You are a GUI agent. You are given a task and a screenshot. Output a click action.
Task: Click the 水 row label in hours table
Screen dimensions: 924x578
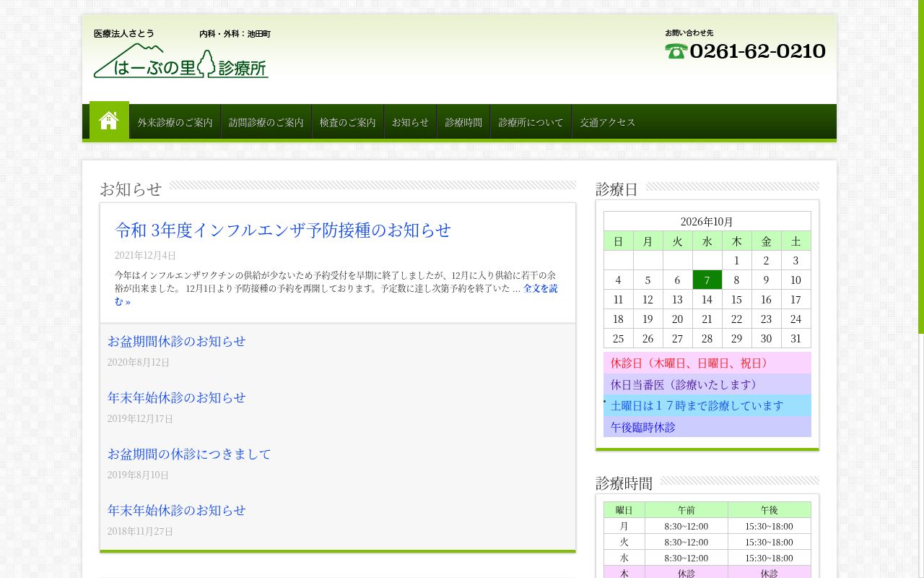coord(624,558)
